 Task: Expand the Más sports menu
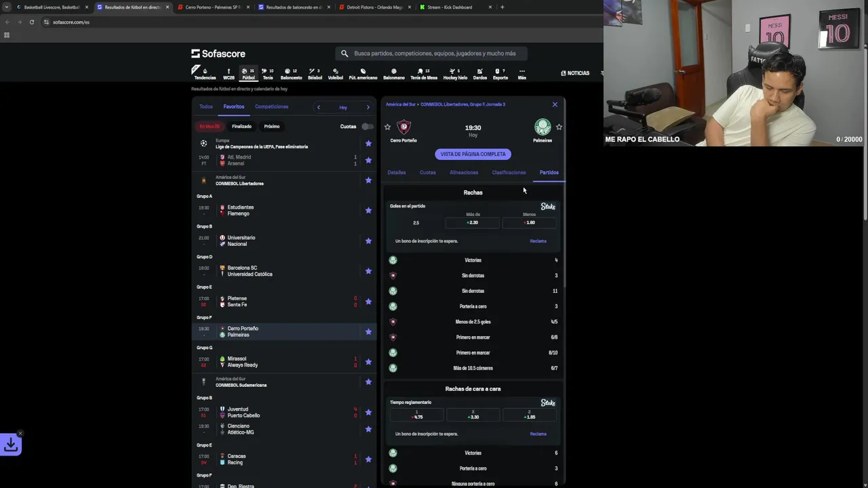point(521,74)
